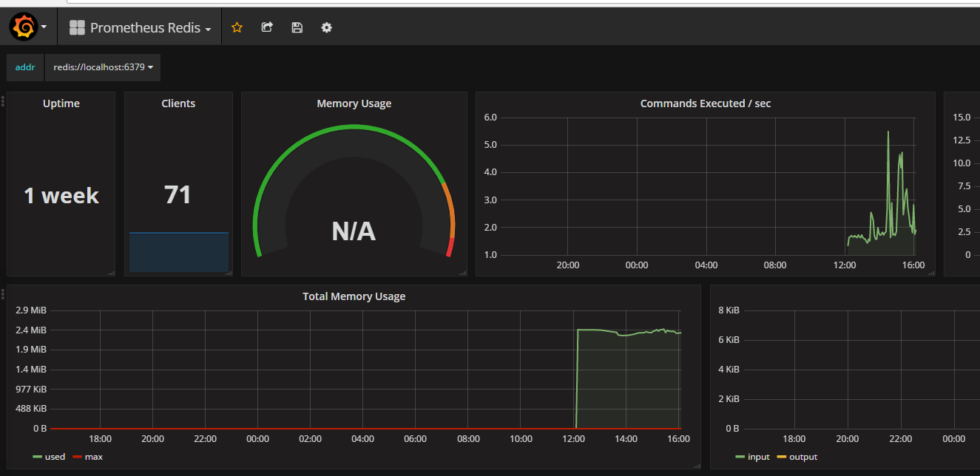Open the Memory Usage panel title menu

pos(354,103)
